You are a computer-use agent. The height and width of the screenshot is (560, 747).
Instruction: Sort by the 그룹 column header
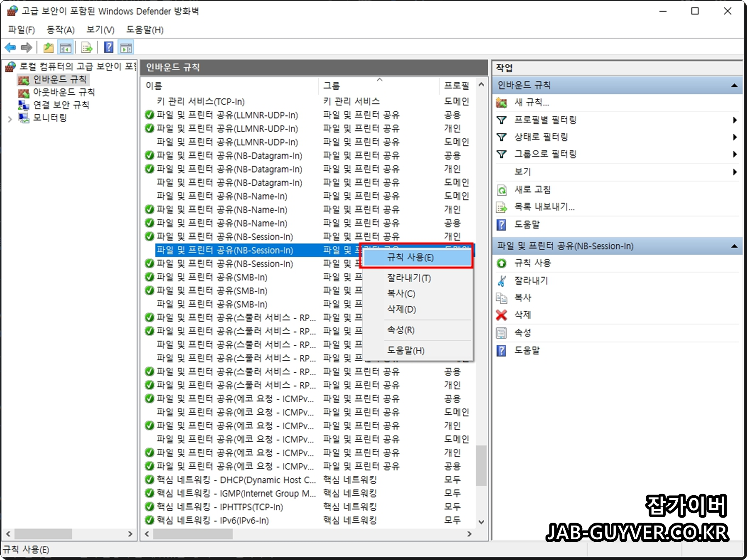tap(379, 86)
